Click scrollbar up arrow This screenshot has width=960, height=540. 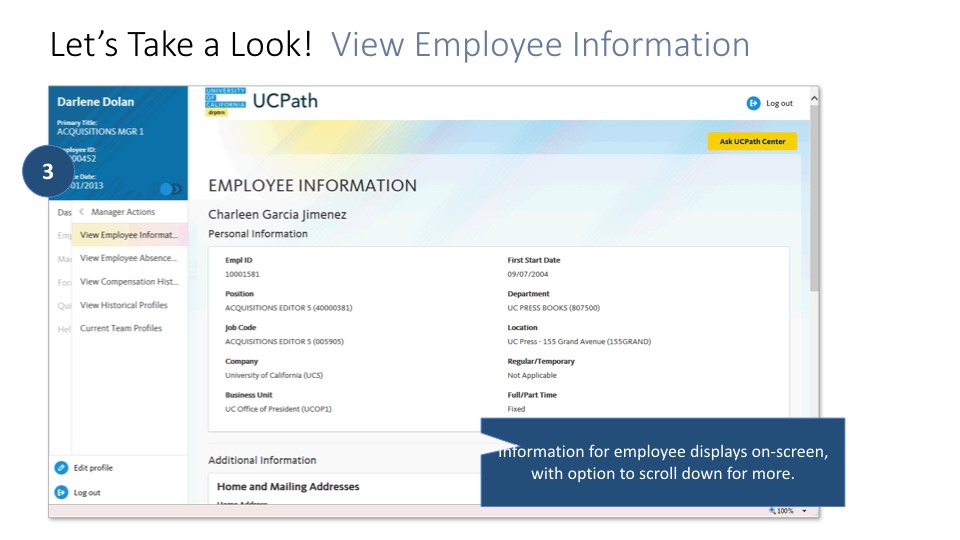[x=814, y=98]
